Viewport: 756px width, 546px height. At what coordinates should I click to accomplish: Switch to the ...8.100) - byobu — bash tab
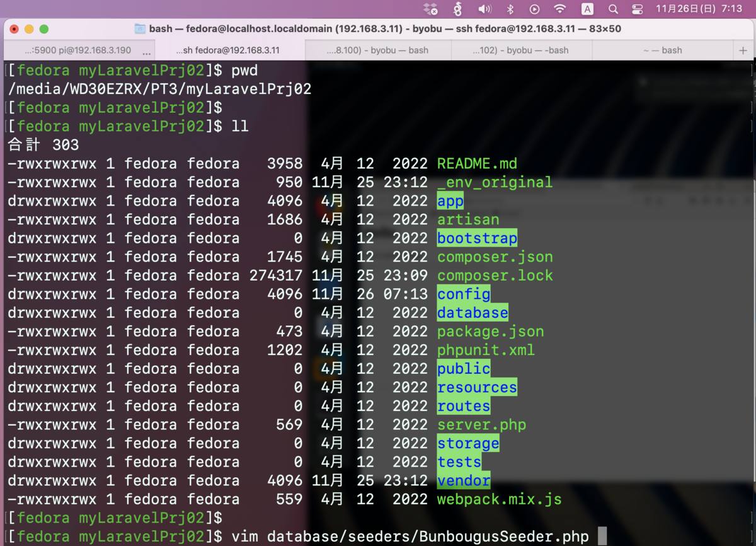click(378, 50)
